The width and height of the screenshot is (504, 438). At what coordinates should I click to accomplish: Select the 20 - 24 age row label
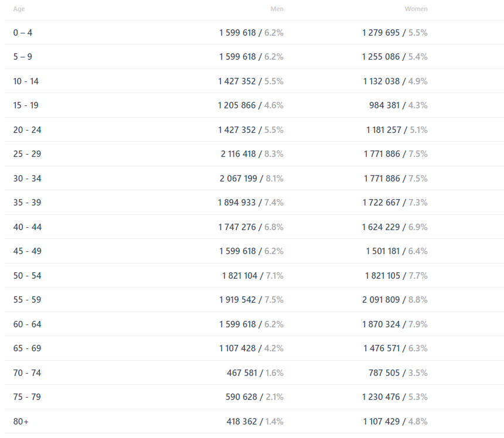[27, 130]
